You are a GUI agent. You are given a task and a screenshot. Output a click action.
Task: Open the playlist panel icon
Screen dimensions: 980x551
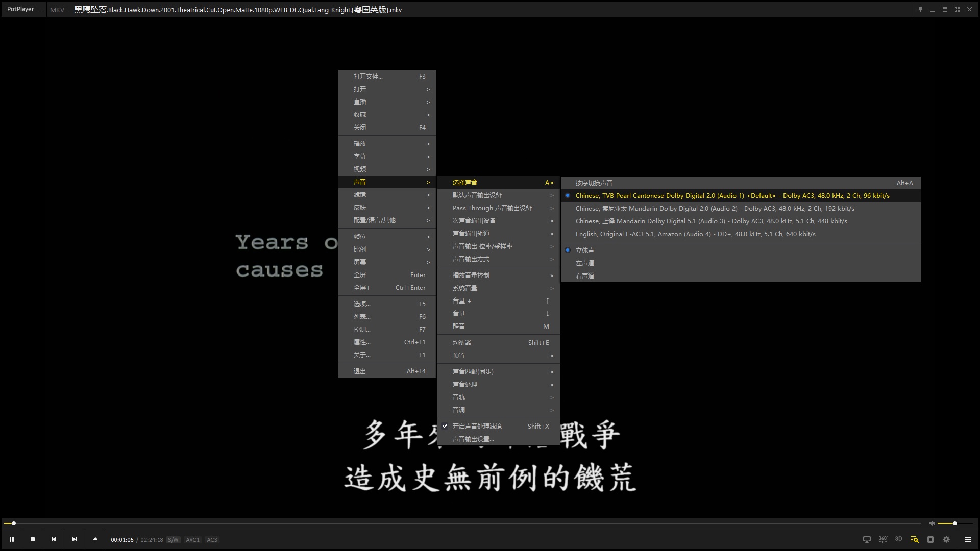(930, 539)
